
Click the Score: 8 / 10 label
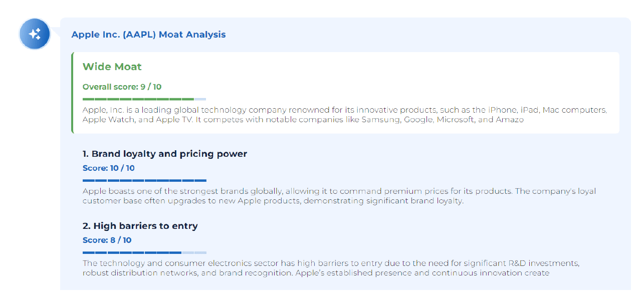click(107, 240)
